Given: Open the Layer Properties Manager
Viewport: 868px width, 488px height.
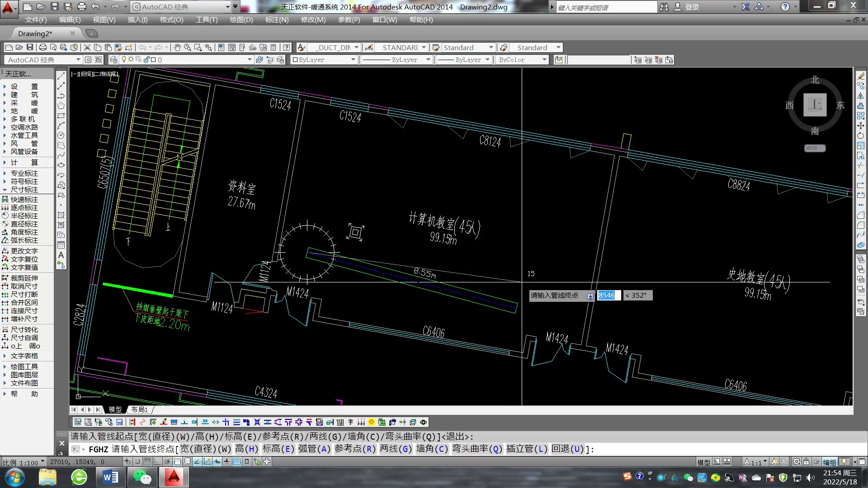Looking at the screenshot, I should [113, 60].
